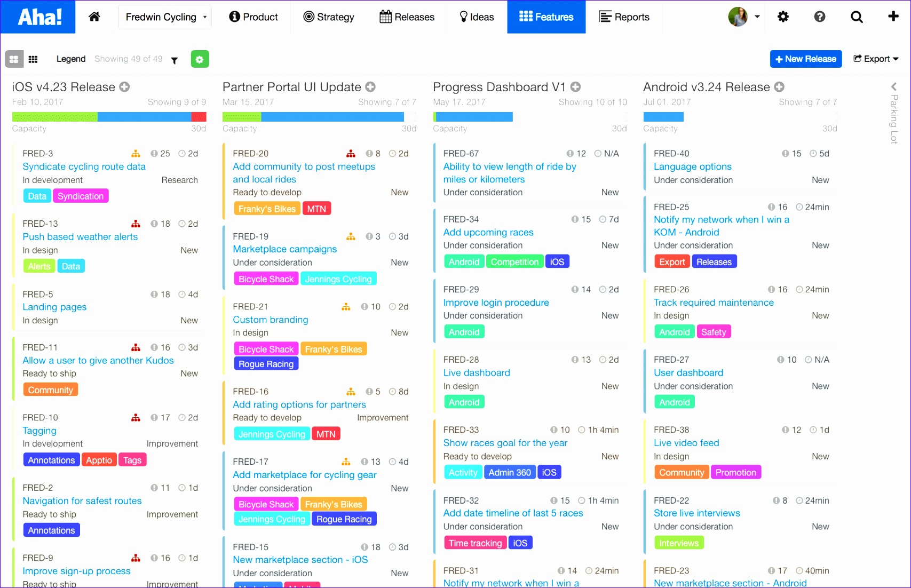The height and width of the screenshot is (588, 911).
Task: Open the help question mark icon
Action: point(820,17)
